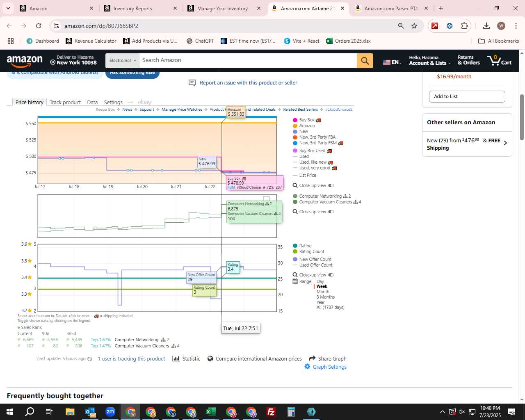Open browser Downloads icon
The height and width of the screenshot is (420, 525).
(x=486, y=26)
